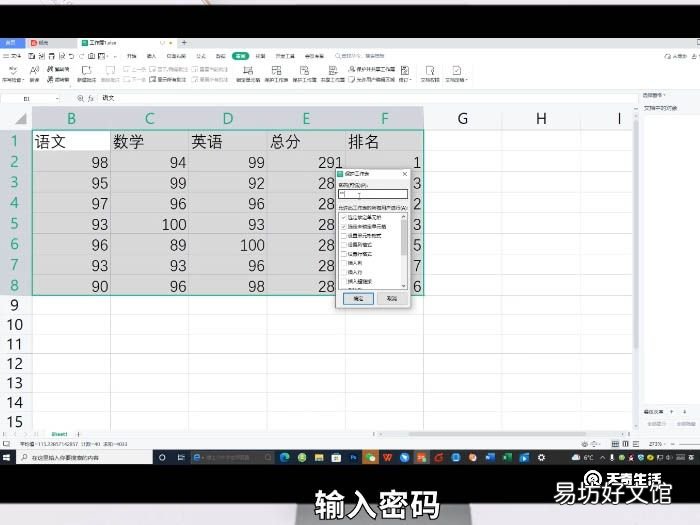Click cell containing 语文

pyautogui.click(x=71, y=141)
